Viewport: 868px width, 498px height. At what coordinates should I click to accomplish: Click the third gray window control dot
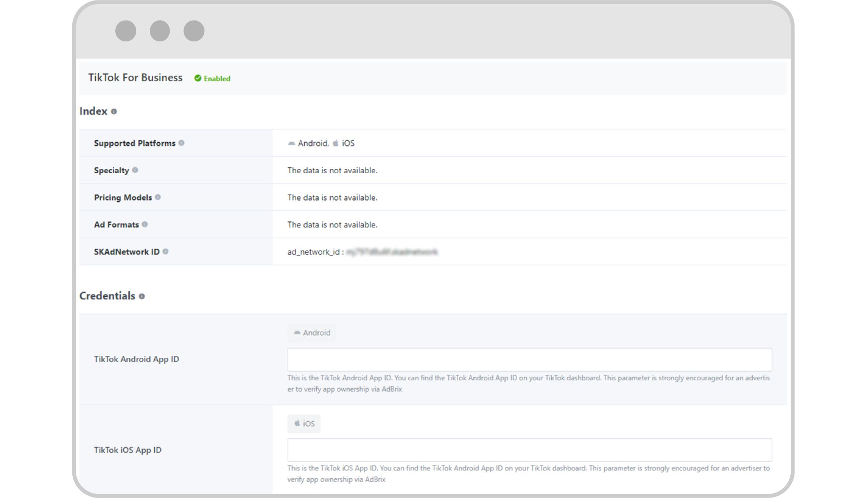[194, 31]
